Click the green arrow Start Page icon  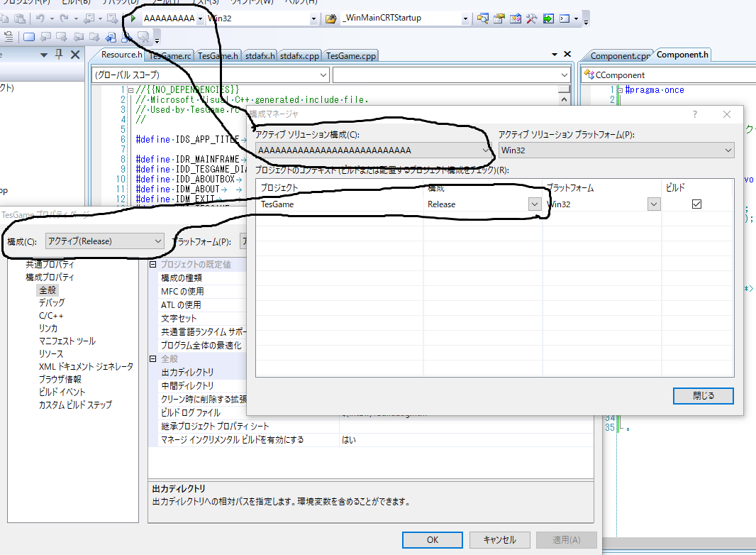548,18
